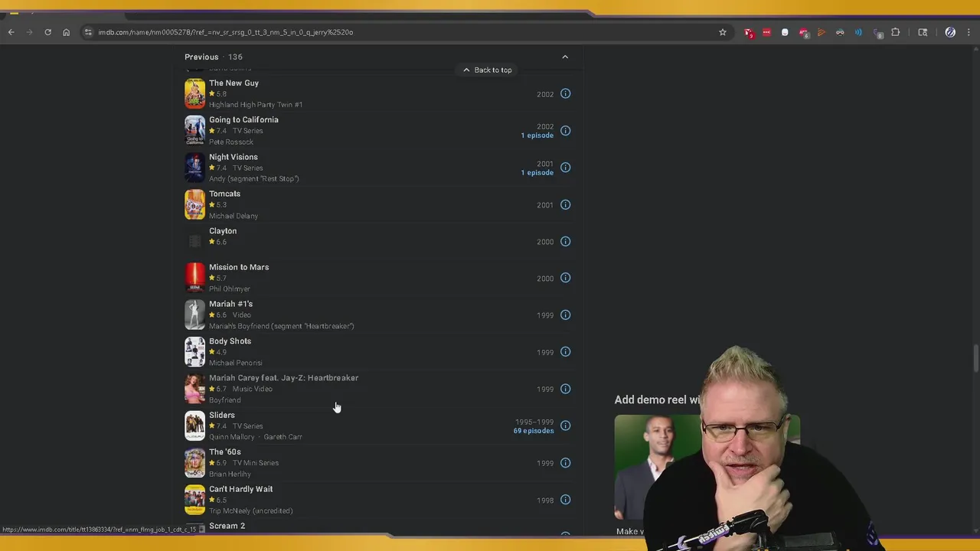Screen dimensions: 980x551
Task: Open info for The New Guy
Action: pyautogui.click(x=565, y=94)
